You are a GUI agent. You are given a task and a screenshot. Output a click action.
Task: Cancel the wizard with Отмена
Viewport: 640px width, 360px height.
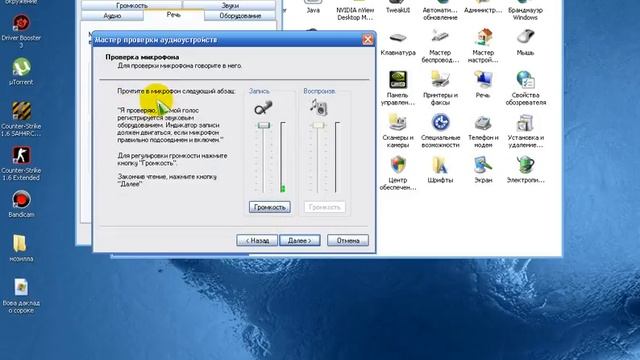click(x=348, y=240)
